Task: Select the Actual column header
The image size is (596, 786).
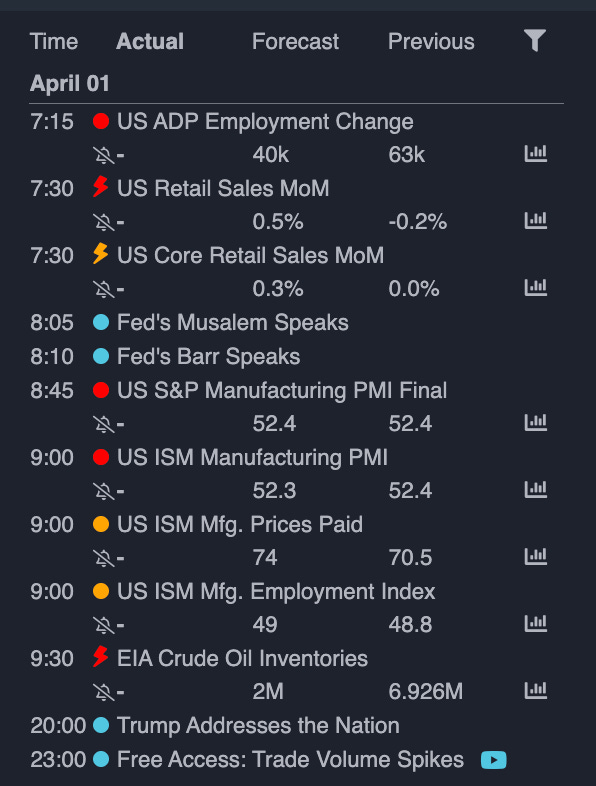Action: coord(150,42)
